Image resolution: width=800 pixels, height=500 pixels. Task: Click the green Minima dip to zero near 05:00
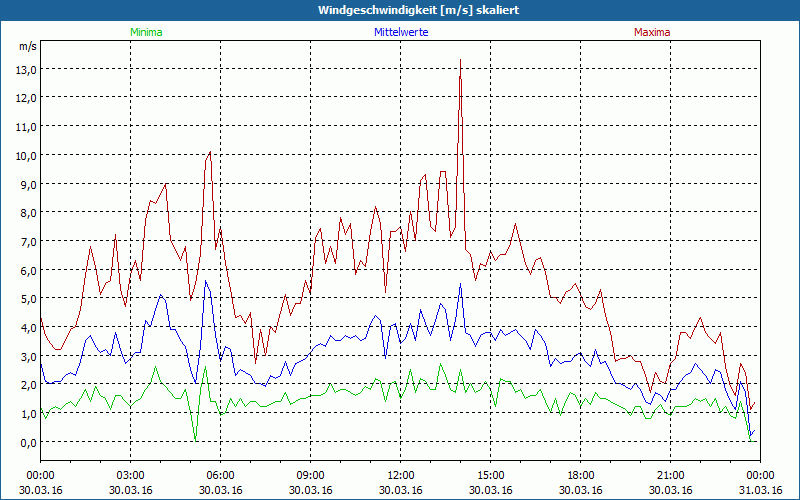click(195, 440)
